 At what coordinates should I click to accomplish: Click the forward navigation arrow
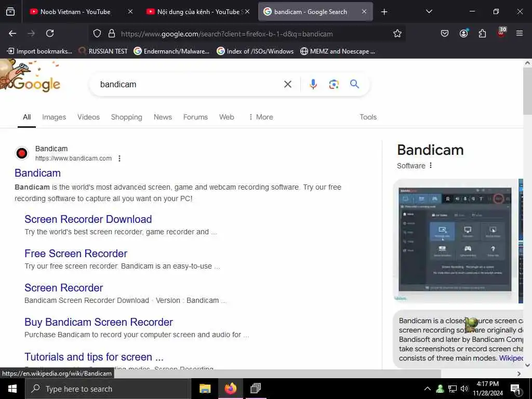coord(31,33)
